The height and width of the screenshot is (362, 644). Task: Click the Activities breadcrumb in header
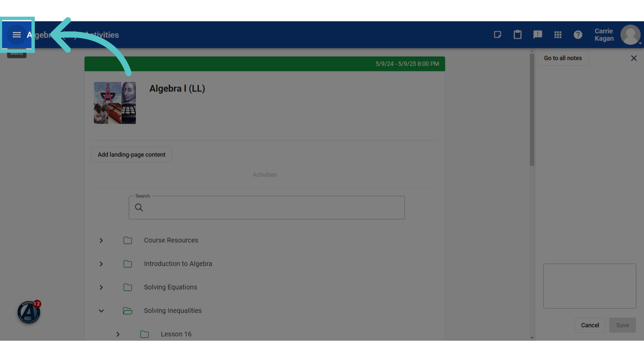[102, 35]
